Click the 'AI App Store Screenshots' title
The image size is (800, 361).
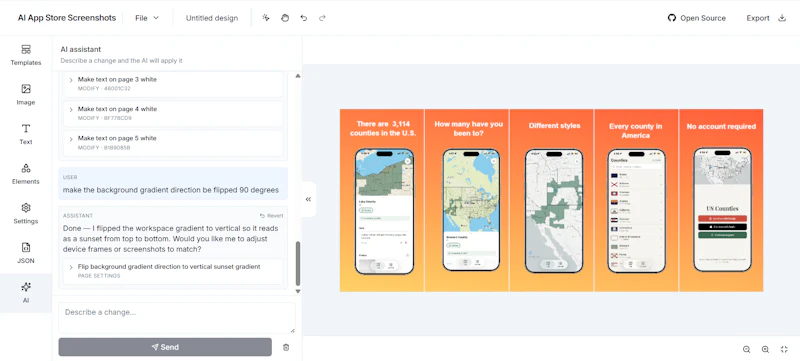[x=67, y=18]
